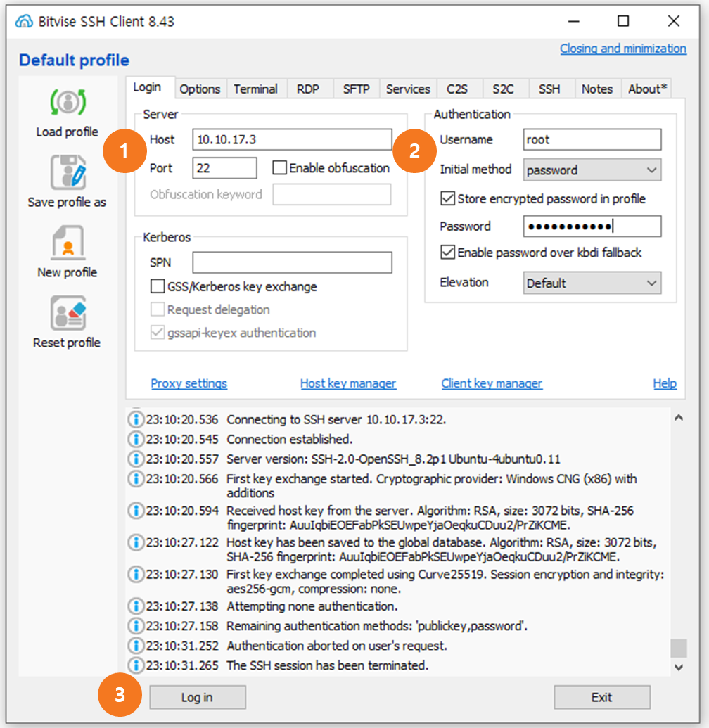Click the Reset profile icon
The width and height of the screenshot is (709, 728).
(68, 314)
